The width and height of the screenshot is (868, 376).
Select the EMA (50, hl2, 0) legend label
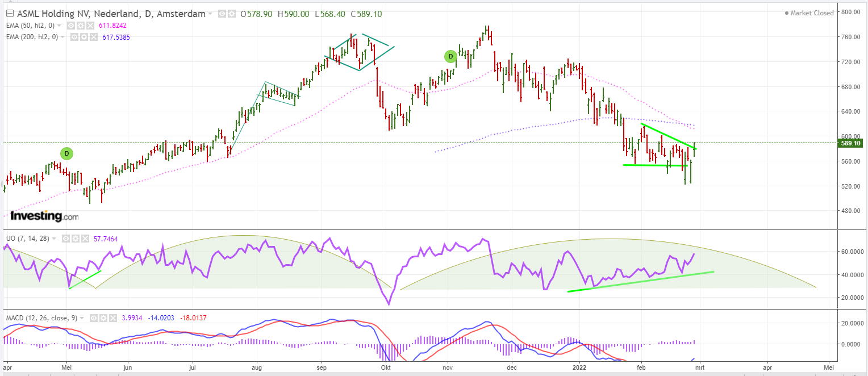(x=31, y=26)
